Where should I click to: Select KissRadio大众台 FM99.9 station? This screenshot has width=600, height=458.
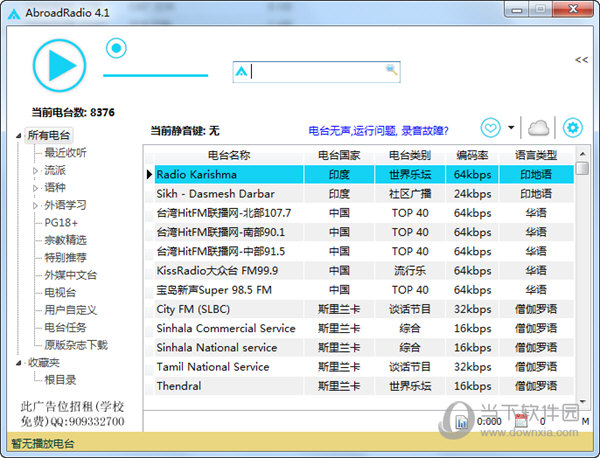[360, 271]
